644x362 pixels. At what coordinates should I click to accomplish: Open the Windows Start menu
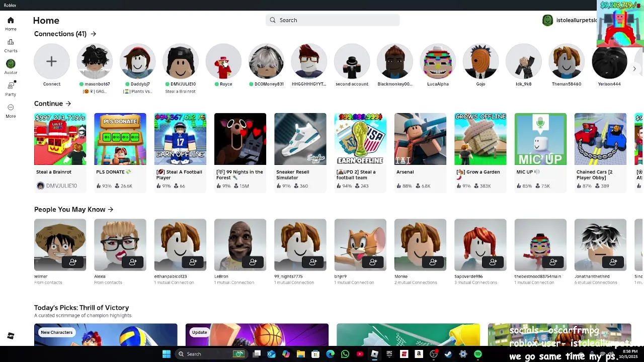(167, 354)
